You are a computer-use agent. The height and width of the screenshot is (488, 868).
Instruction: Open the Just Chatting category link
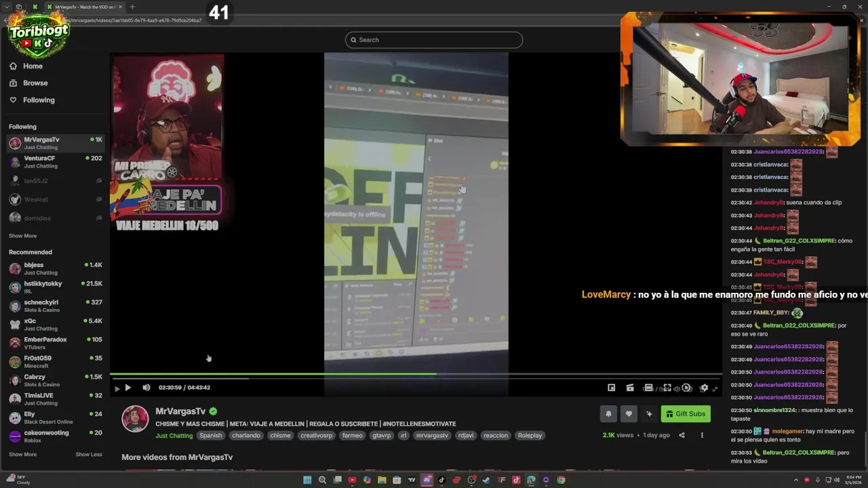coord(174,436)
